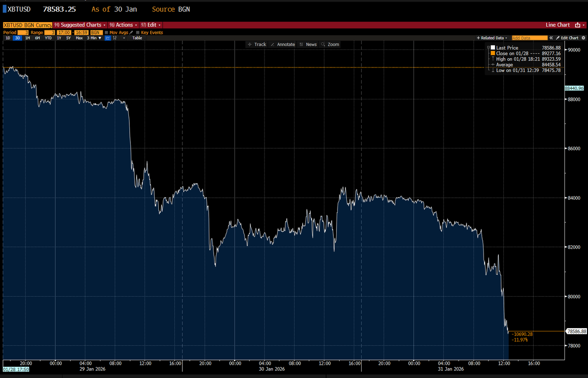Viewport: 588px width, 378px height.
Task: Select the Low on 01/31 legend row
Action: 525,70
